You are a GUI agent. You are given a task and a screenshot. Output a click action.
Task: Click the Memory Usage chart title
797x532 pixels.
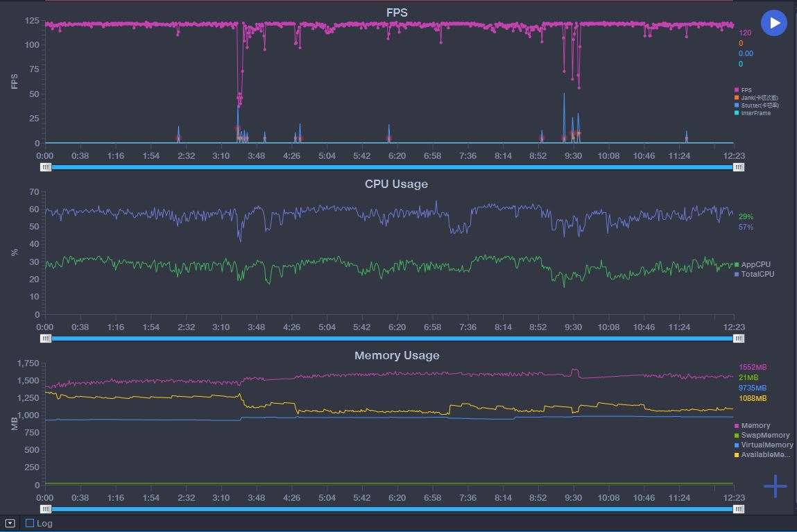point(396,356)
